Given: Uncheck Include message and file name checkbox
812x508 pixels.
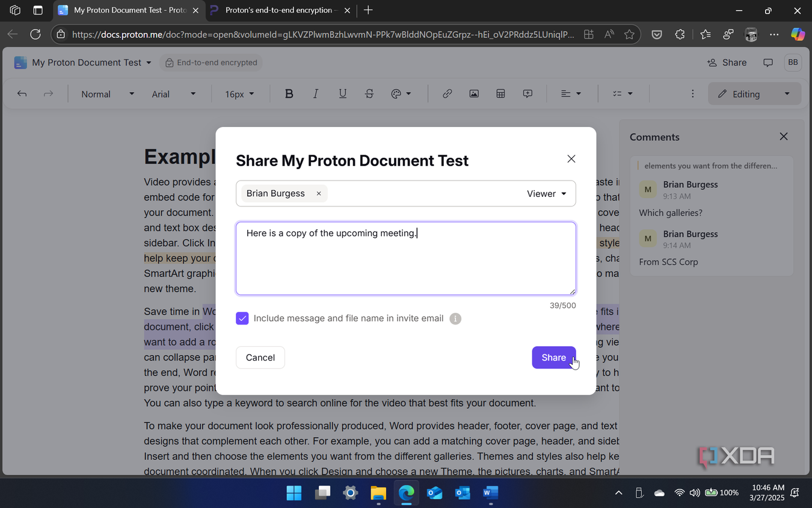Looking at the screenshot, I should [242, 318].
